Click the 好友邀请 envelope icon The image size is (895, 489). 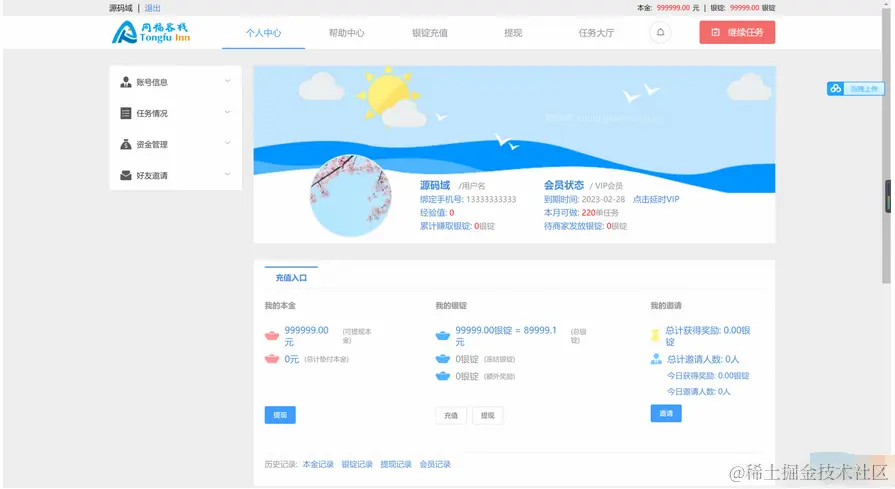126,175
